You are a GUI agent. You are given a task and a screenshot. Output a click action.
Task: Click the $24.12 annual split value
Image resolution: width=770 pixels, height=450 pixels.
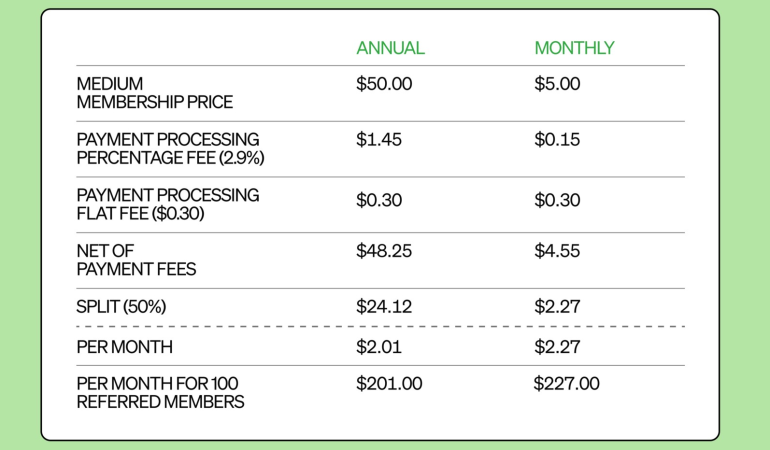(x=384, y=307)
